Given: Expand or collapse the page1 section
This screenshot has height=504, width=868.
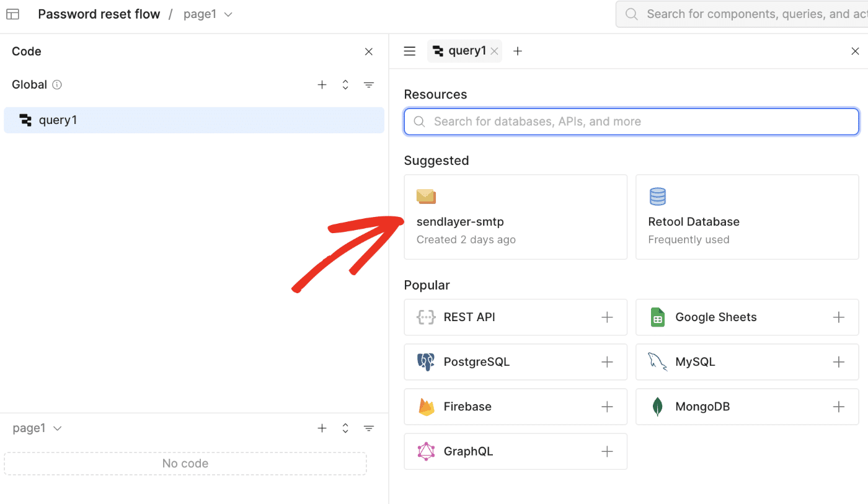Looking at the screenshot, I should click(345, 428).
